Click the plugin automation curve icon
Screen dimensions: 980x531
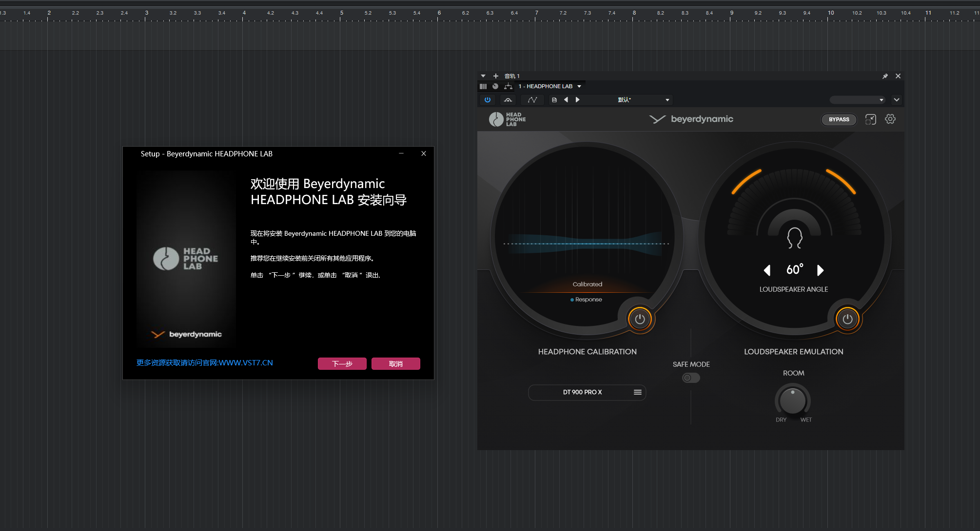pyautogui.click(x=532, y=100)
